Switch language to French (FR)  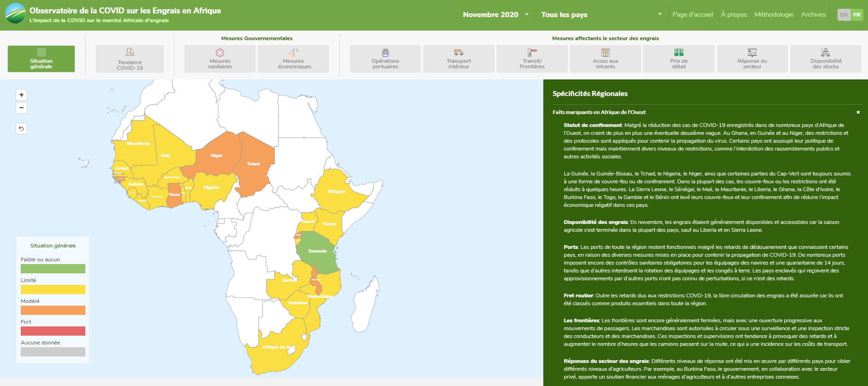pos(856,15)
